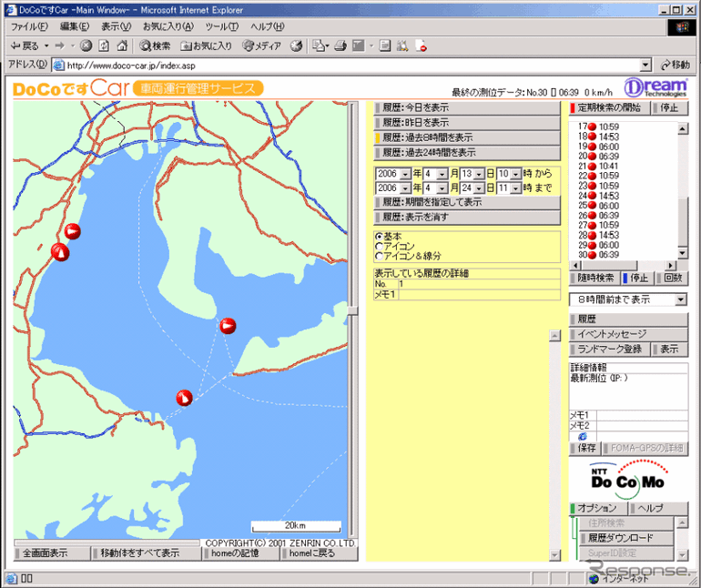Select the アイコン＆線分 radio button
This screenshot has height=588, width=701.
tap(379, 256)
